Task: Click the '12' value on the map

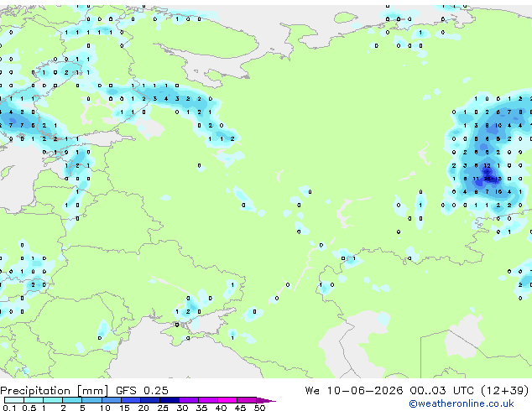Action: [488, 165]
